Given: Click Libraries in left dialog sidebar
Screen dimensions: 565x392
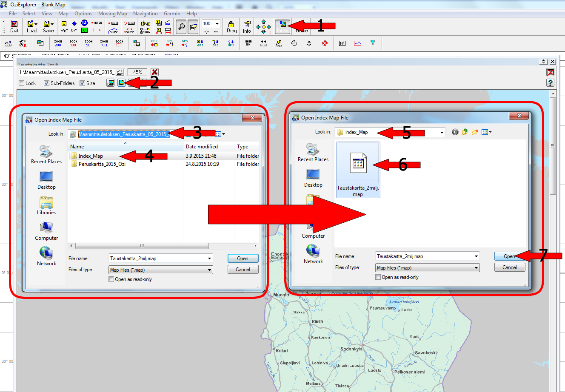Looking at the screenshot, I should (46, 206).
